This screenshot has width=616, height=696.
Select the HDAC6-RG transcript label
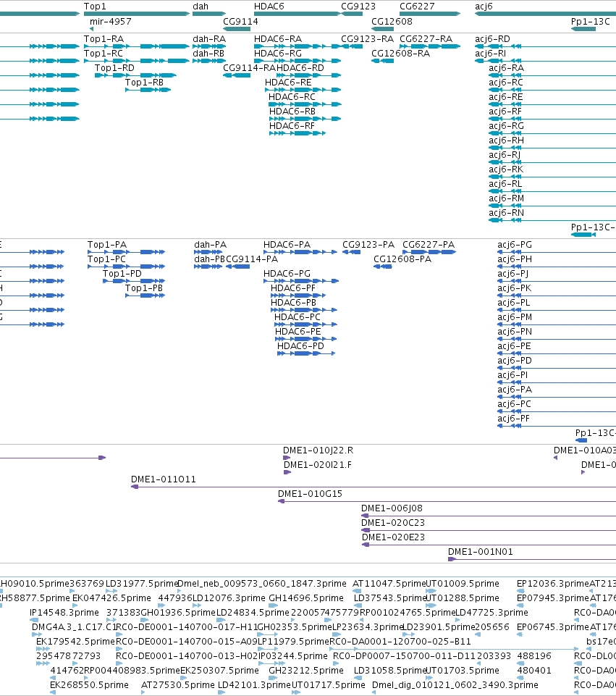pos(278,54)
